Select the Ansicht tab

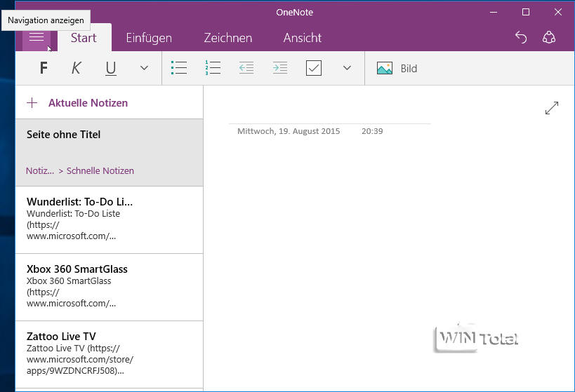pos(302,38)
